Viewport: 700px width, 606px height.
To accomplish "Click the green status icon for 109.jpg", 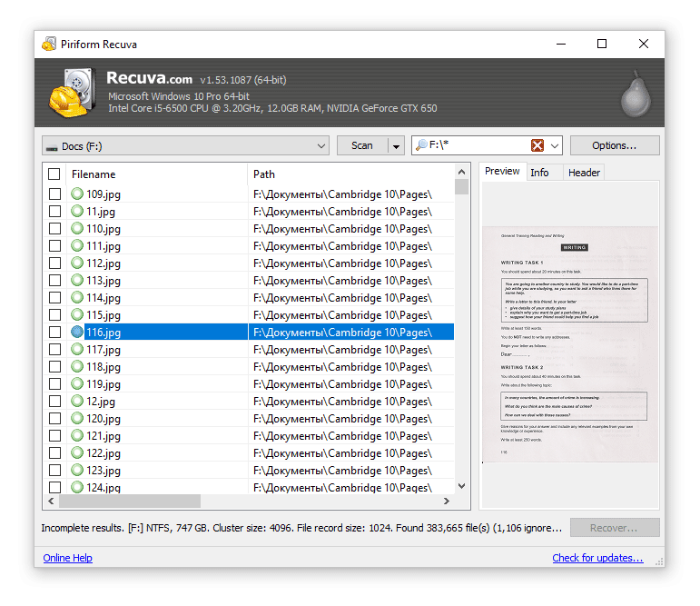I will coord(77,194).
